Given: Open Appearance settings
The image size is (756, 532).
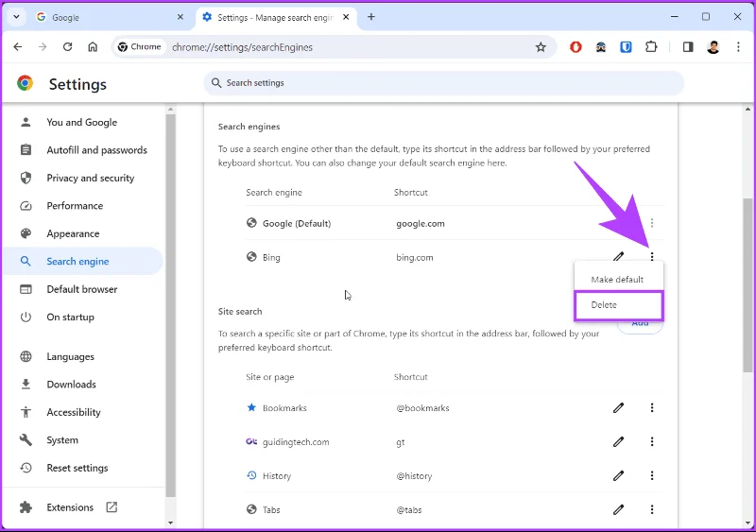Looking at the screenshot, I should click(x=82, y=234).
